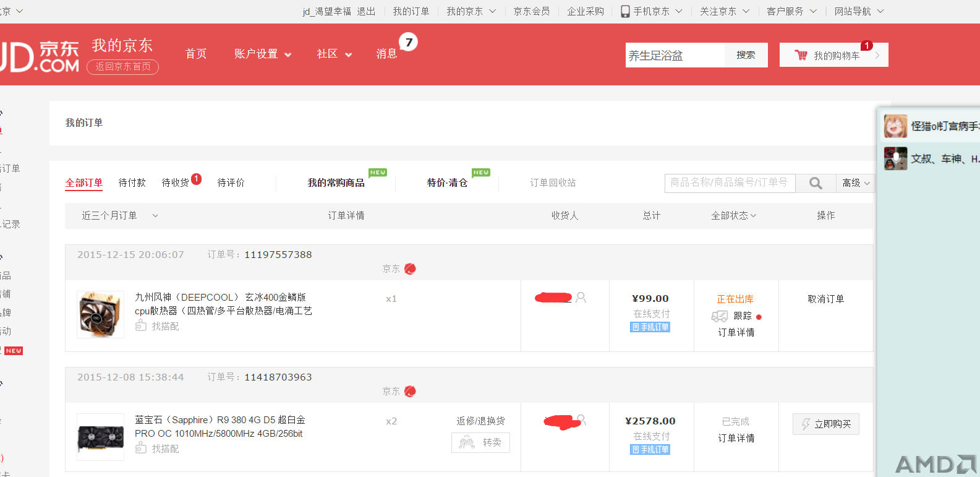980x477 pixels.
Task: Click order number 11197557388
Action: point(278,254)
